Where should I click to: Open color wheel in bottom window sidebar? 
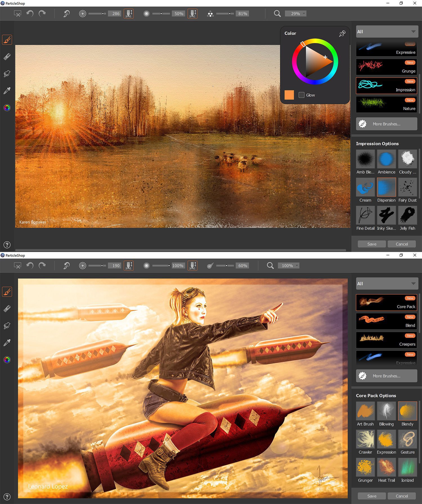click(7, 360)
